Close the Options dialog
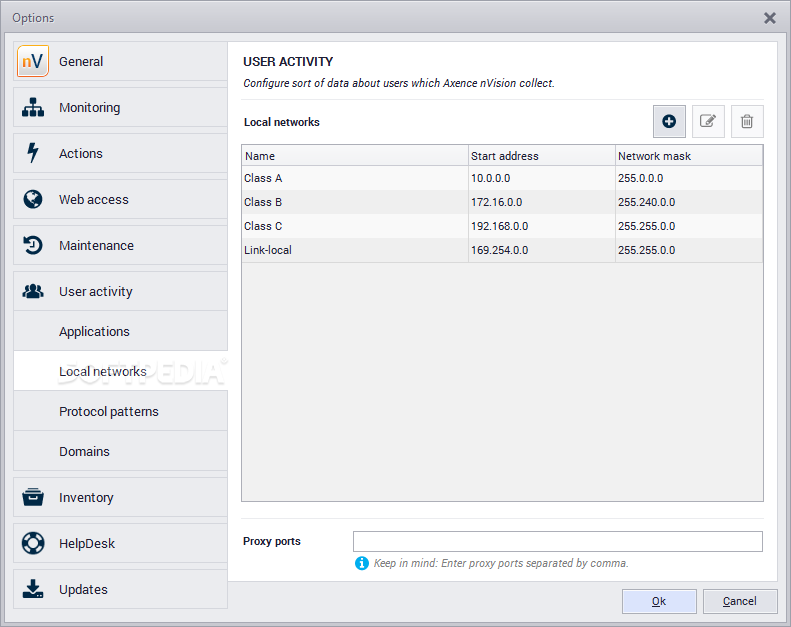 click(770, 18)
